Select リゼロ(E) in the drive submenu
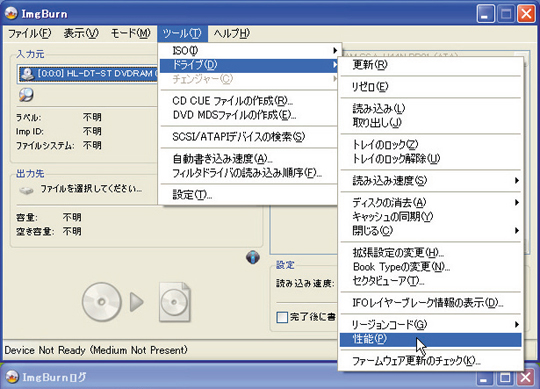This screenshot has height=389, width=540. click(430, 87)
